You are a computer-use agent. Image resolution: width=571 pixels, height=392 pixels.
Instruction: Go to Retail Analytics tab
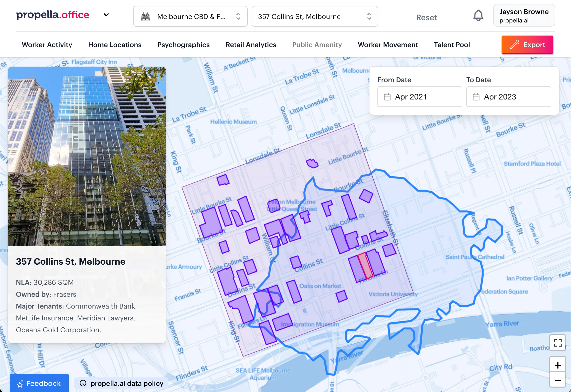(251, 45)
